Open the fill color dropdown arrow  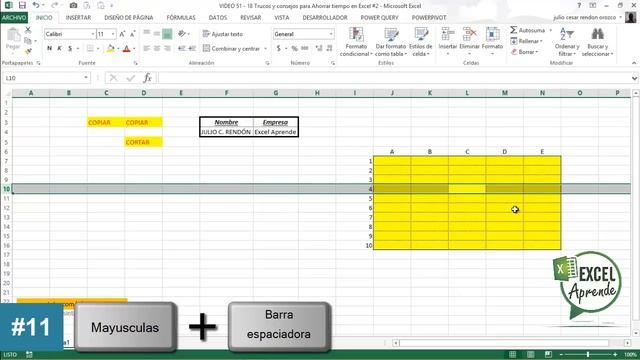point(118,49)
